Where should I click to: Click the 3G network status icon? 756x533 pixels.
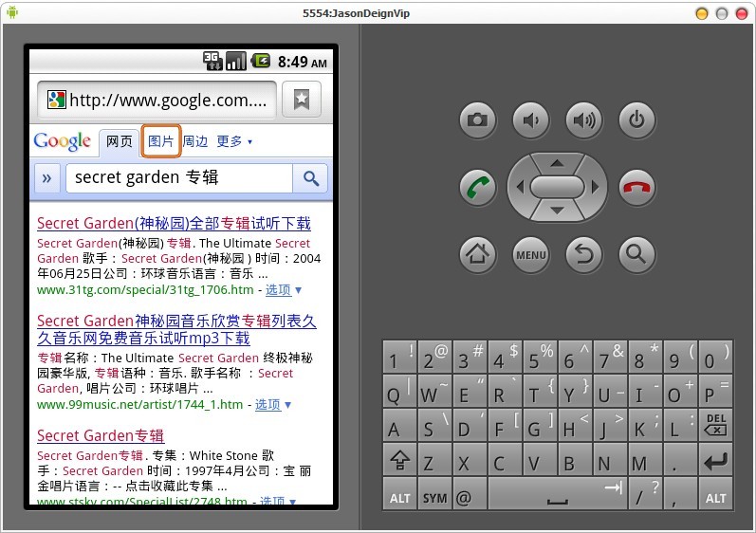click(x=212, y=62)
